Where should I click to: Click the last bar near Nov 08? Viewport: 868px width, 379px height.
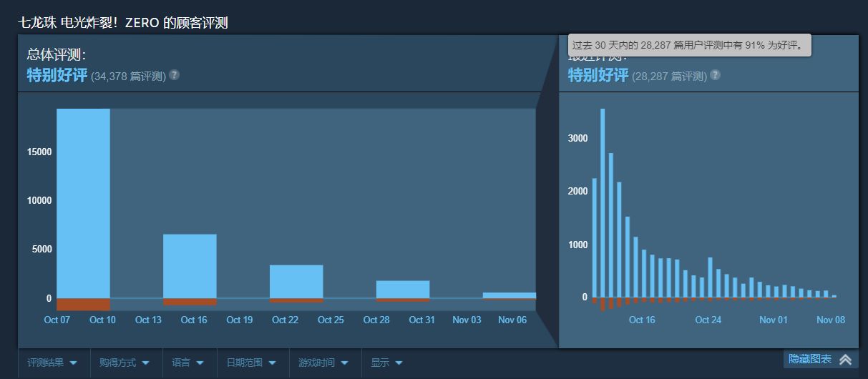tap(834, 296)
